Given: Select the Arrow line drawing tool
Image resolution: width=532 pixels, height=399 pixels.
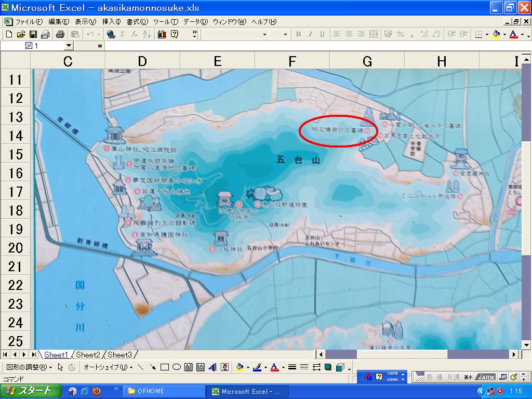Looking at the screenshot, I should point(153,367).
